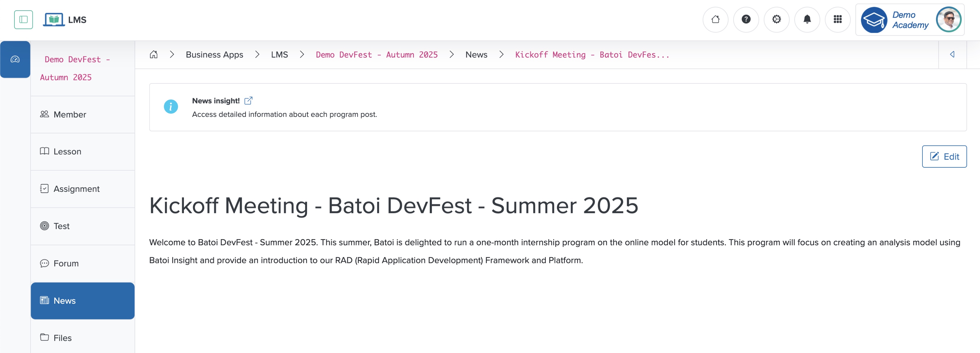Click the Edit button
This screenshot has height=353, width=980.
pos(944,156)
